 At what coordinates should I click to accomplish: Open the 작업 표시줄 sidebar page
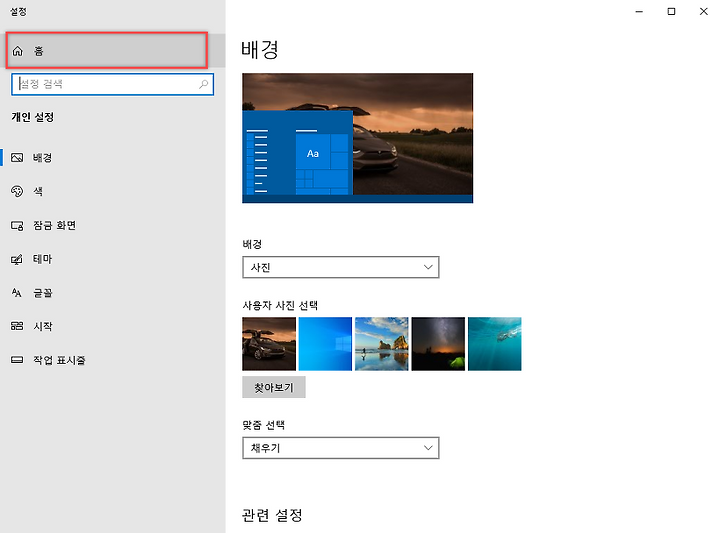(x=112, y=360)
